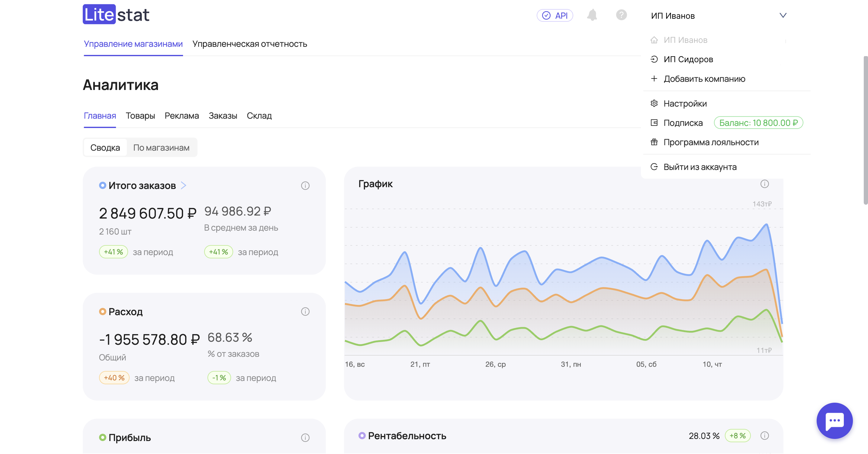Click blue Итого заказов legend dot

[102, 186]
